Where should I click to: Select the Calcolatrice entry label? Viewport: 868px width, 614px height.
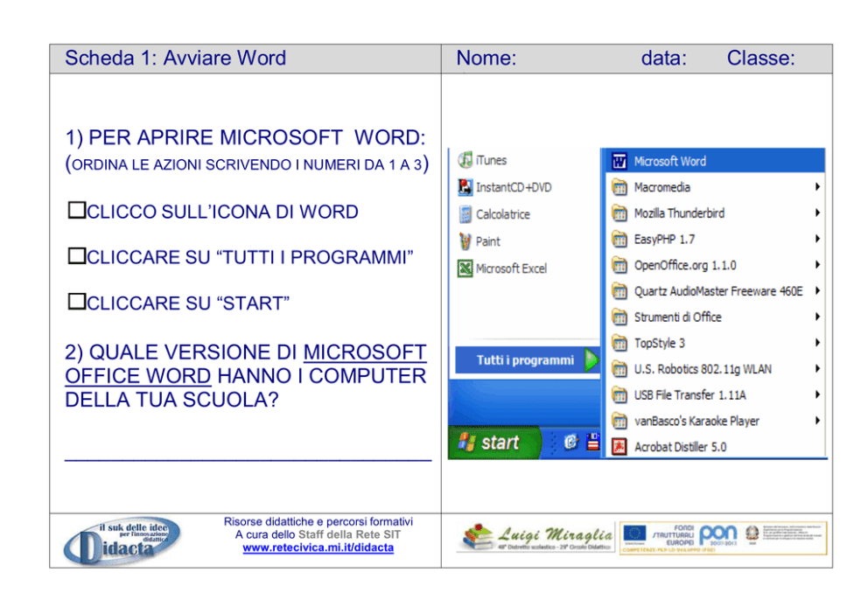click(502, 214)
